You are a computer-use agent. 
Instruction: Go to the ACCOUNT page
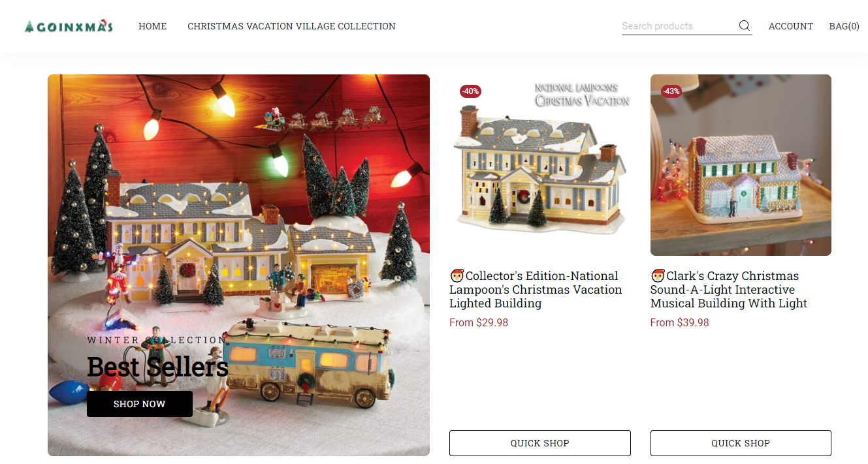791,26
